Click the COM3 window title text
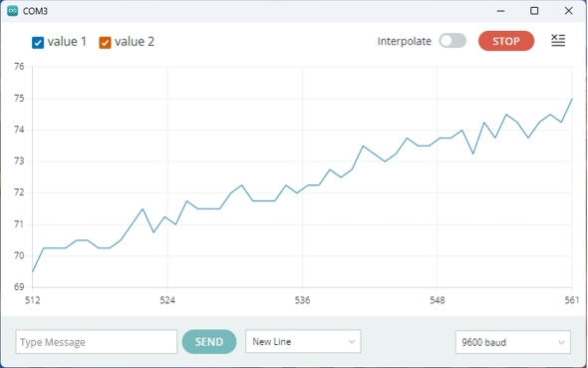Image resolution: width=588 pixels, height=368 pixels. point(35,11)
